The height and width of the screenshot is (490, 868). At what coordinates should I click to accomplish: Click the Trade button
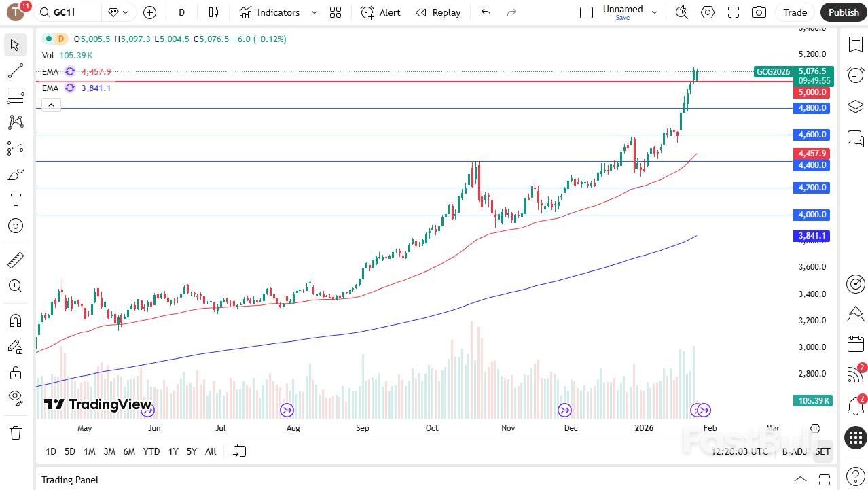[795, 12]
